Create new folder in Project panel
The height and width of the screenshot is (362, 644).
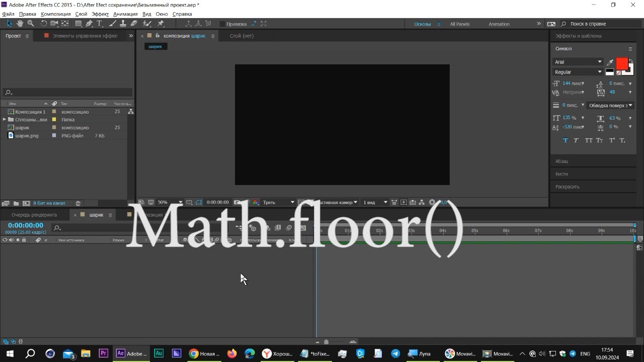(x=16, y=203)
